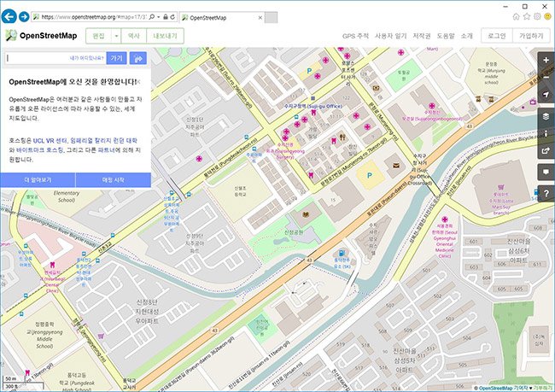Image resolution: width=555 pixels, height=392 pixels.
Task: Open the browser home icon
Action: tap(516, 16)
